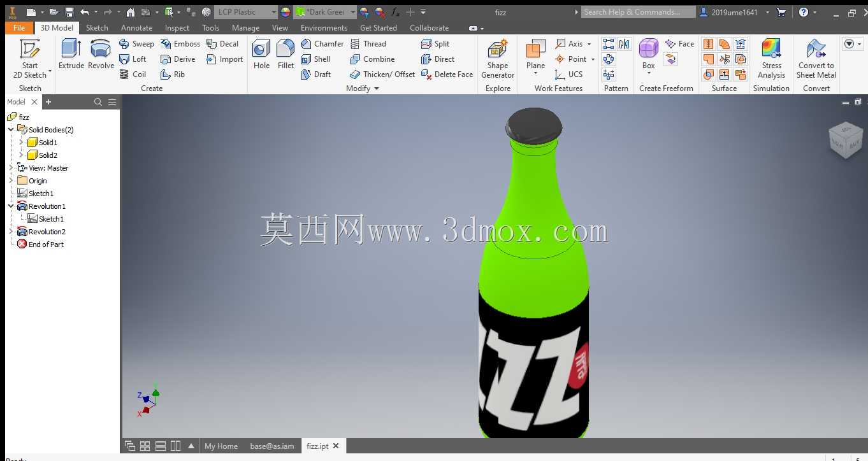
Task: Select the Emboss tool
Action: (x=180, y=44)
